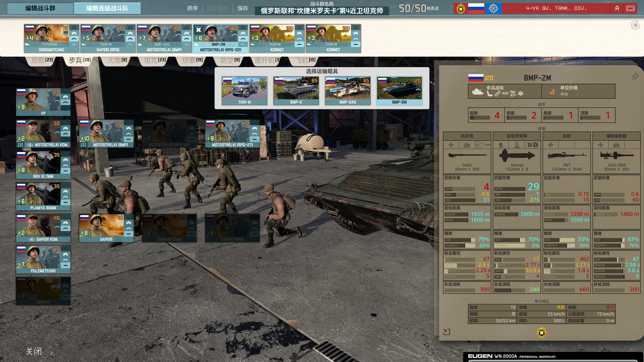The image size is (644, 362).
Task: Select minus veterancy on PULEMETCHIKI card
Action: 65,265
